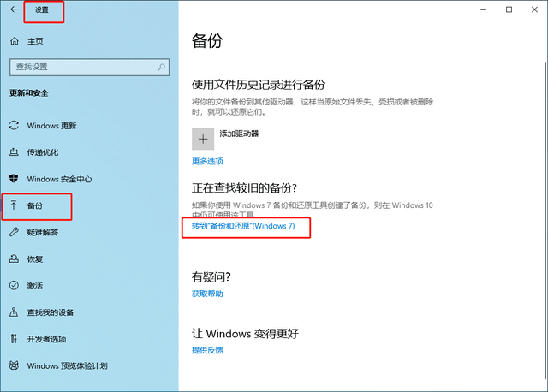548x392 pixels.
Task: Click the Windows 安全中心 shield icon
Action: click(x=14, y=179)
